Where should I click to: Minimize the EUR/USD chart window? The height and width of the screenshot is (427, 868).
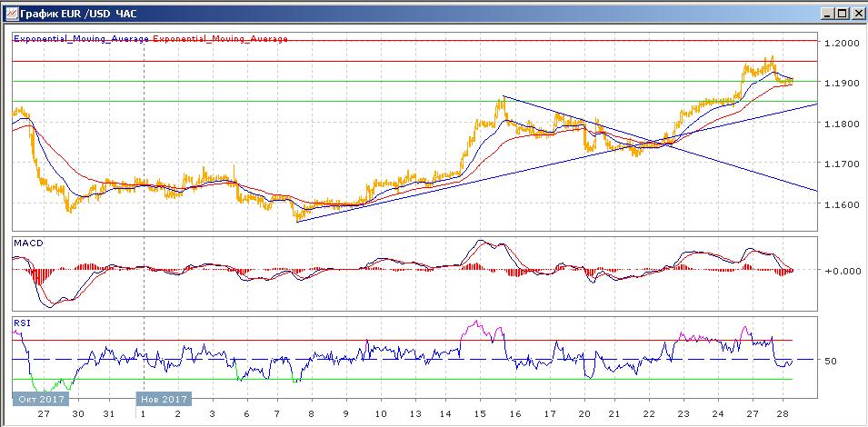(827, 14)
